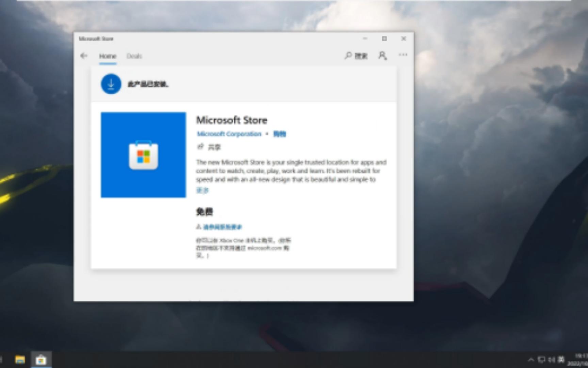Click the Microsoft Store app logo thumbnail
588x368 pixels.
[x=143, y=155]
